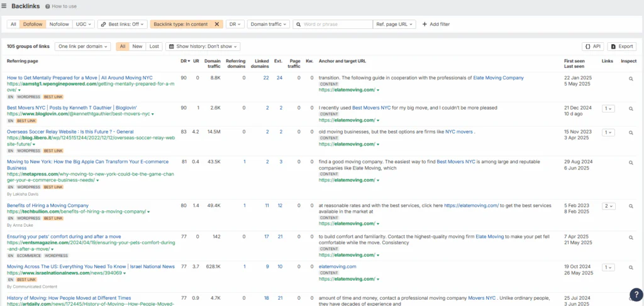Image resolution: width=644 pixels, height=306 pixels.
Task: Open Ensuring your pets' comfort page title
Action: point(64,237)
